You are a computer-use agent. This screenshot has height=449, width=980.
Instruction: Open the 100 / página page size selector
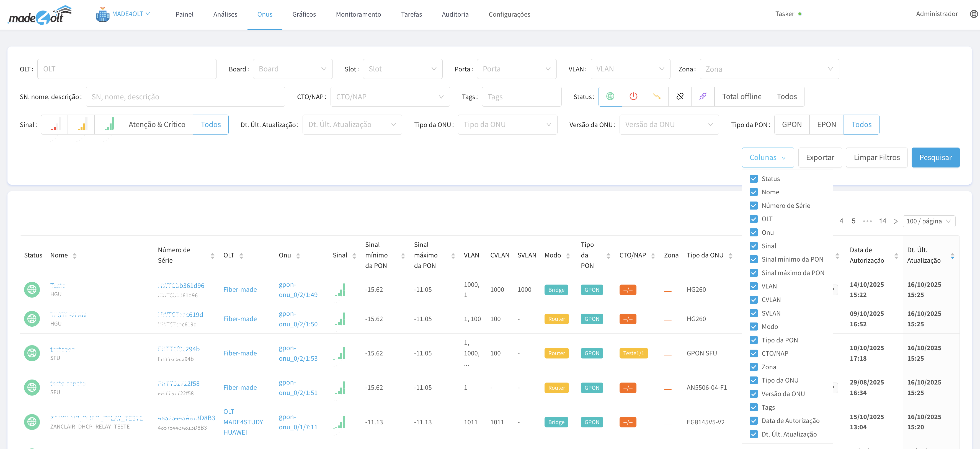click(928, 221)
